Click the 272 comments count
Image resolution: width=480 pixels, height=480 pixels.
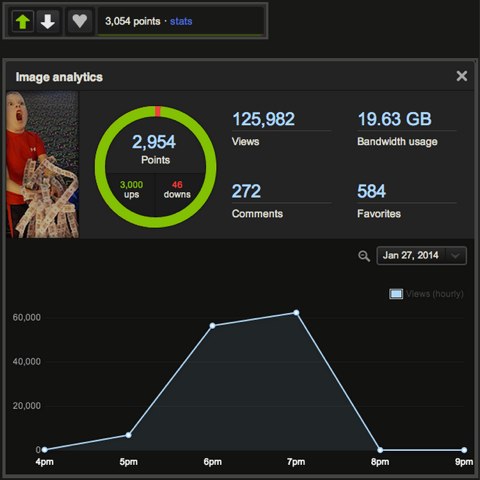(x=246, y=191)
